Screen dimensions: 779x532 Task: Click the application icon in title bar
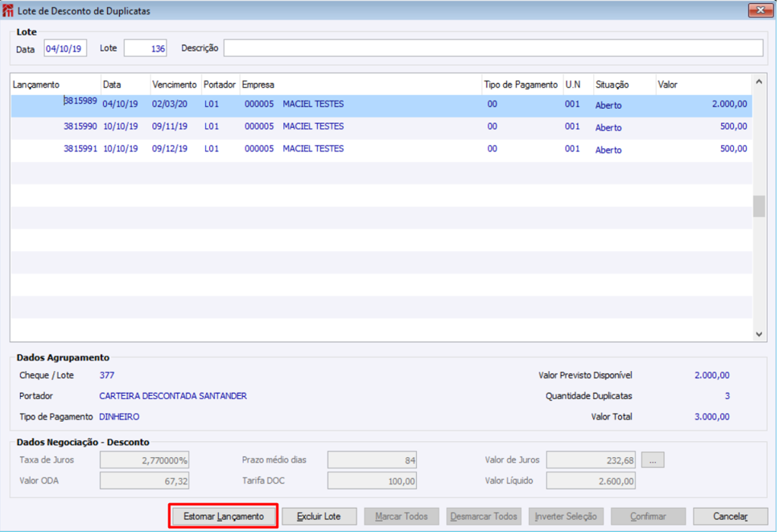coord(9,11)
